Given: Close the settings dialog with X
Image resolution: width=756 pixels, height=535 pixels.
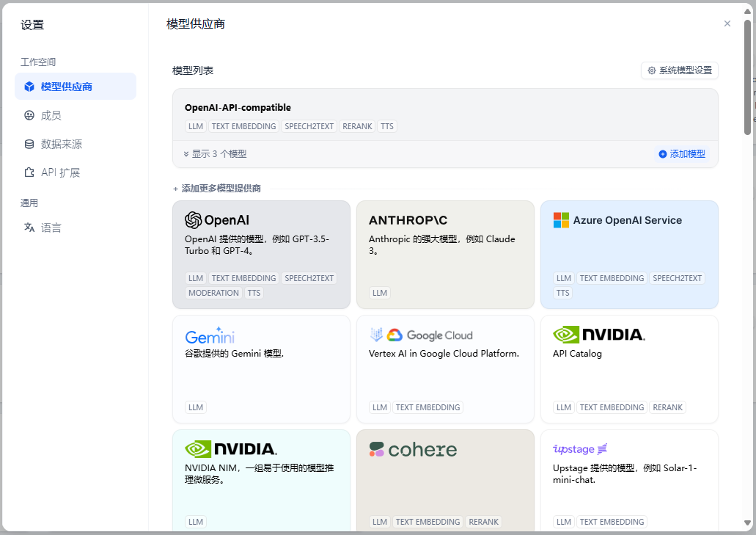Looking at the screenshot, I should (727, 23).
